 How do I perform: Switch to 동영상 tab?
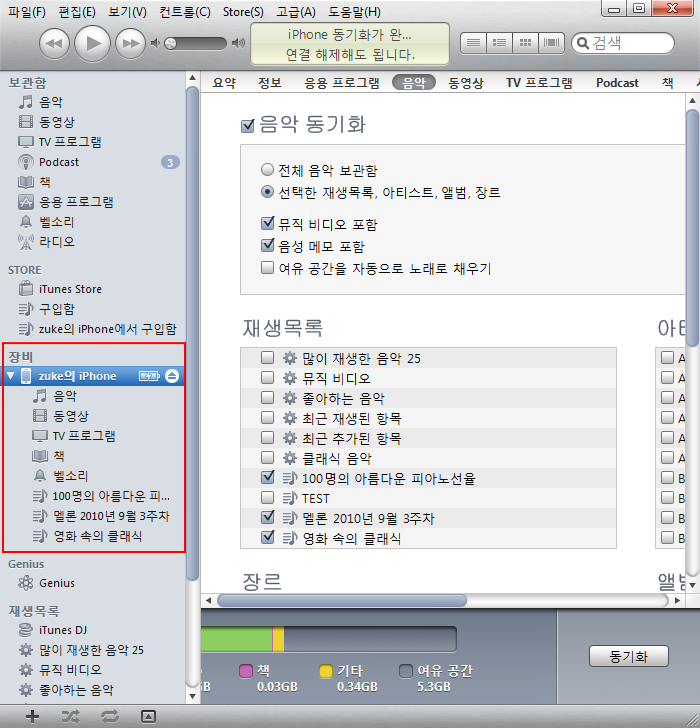point(466,83)
